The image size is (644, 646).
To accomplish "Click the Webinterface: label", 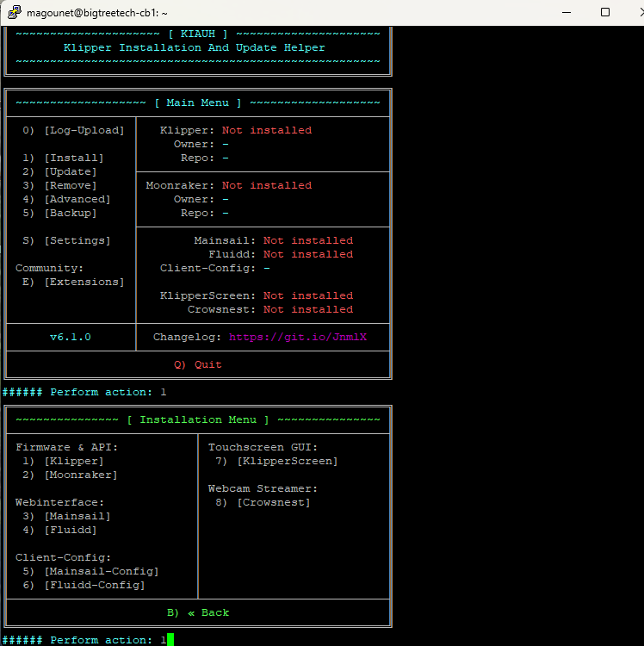I will (x=59, y=503).
